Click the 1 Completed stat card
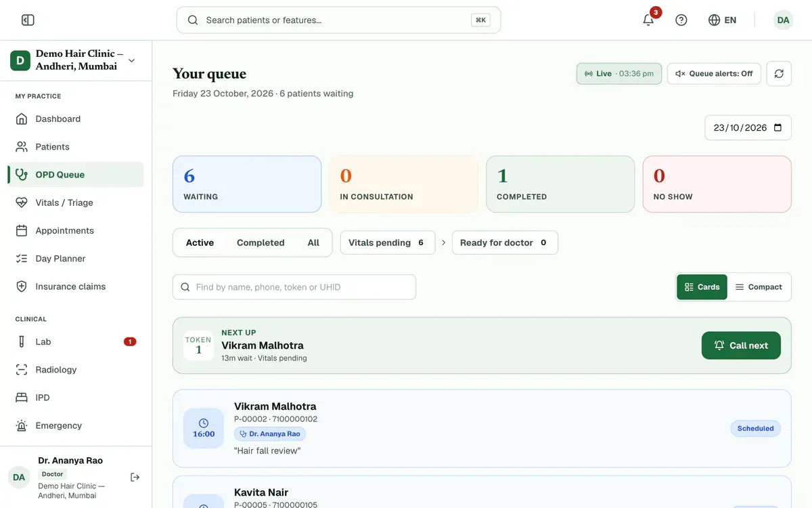812x508 pixels. [x=560, y=184]
